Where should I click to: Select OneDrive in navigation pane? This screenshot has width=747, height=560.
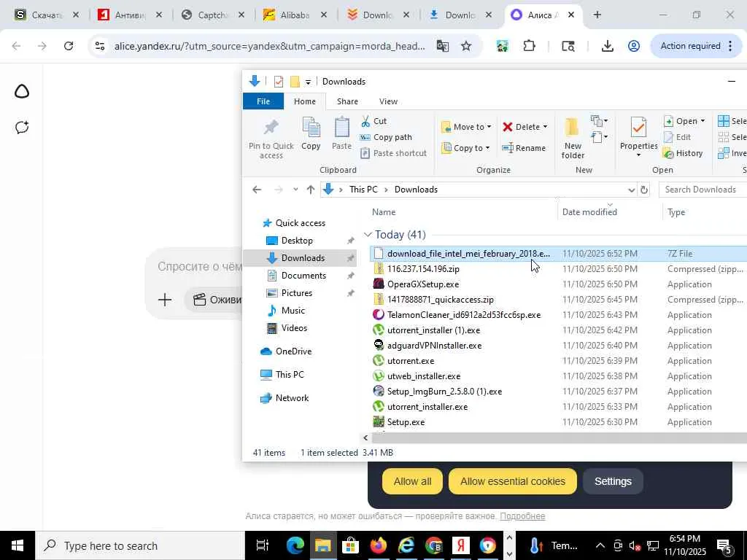[293, 351]
